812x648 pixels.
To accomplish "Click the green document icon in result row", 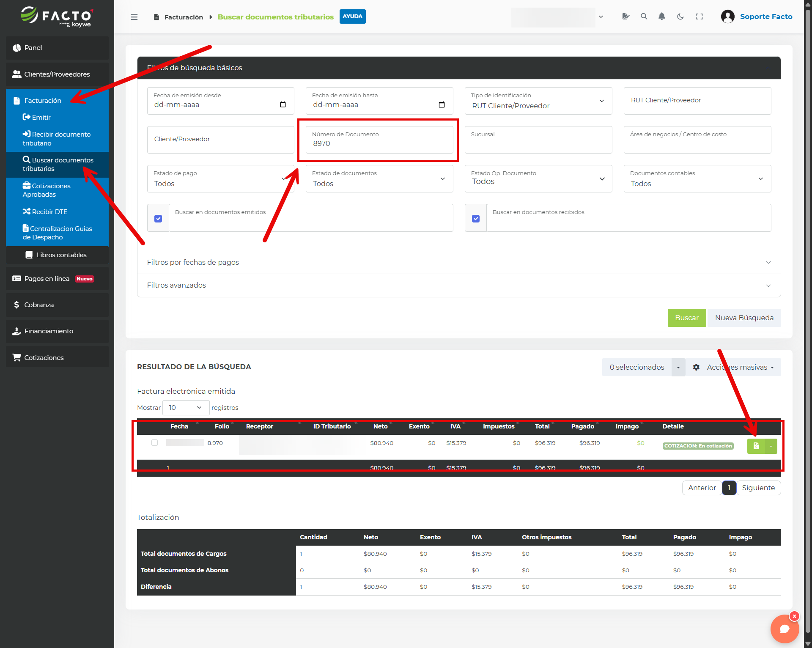I will click(756, 446).
